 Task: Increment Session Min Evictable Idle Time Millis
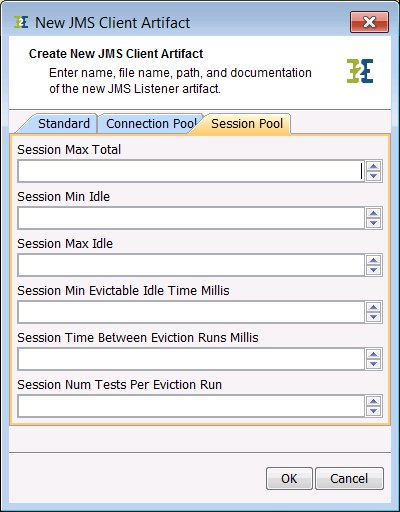point(373,307)
